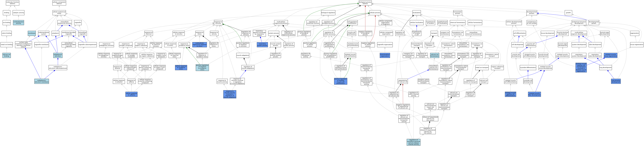644x146 pixels.
Task: Click 'release of sequestered calcium ion into cytosol'
Action: click(x=430, y=119)
